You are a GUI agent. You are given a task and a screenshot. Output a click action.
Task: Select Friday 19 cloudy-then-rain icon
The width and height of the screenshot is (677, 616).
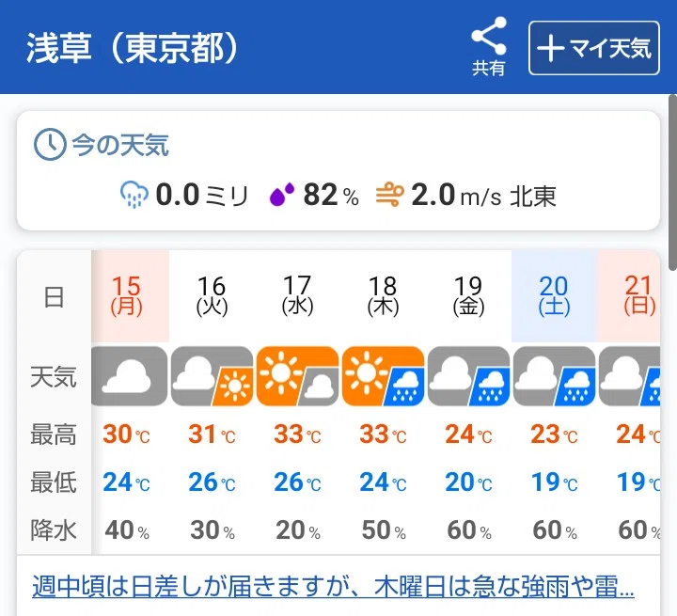click(x=469, y=376)
